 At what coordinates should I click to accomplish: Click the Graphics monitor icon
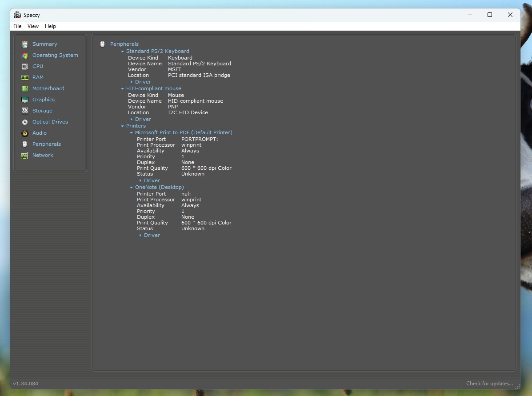click(25, 100)
